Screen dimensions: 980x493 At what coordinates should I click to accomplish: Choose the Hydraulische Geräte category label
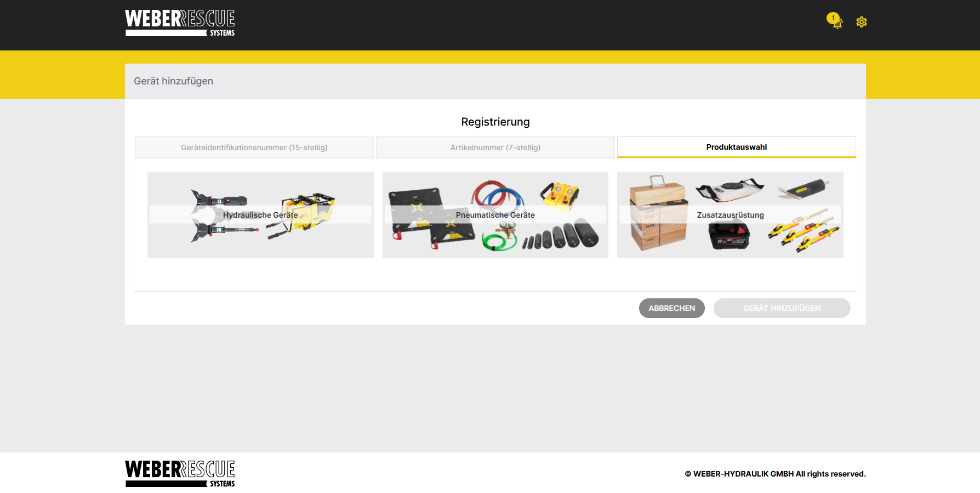click(260, 215)
